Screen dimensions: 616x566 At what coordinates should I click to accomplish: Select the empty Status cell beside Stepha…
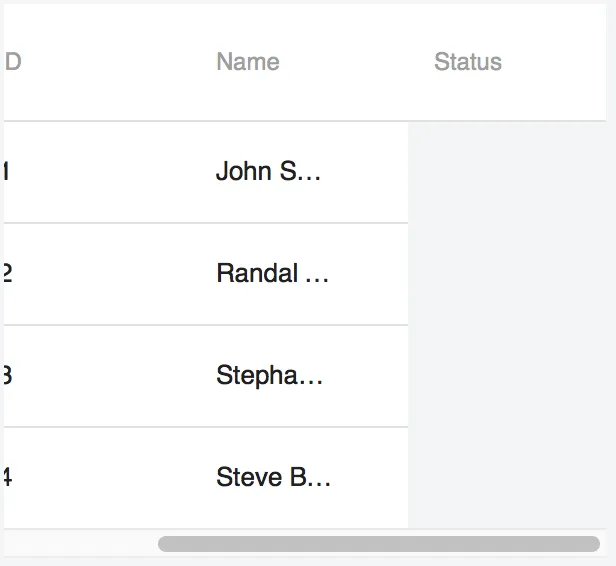(506, 376)
